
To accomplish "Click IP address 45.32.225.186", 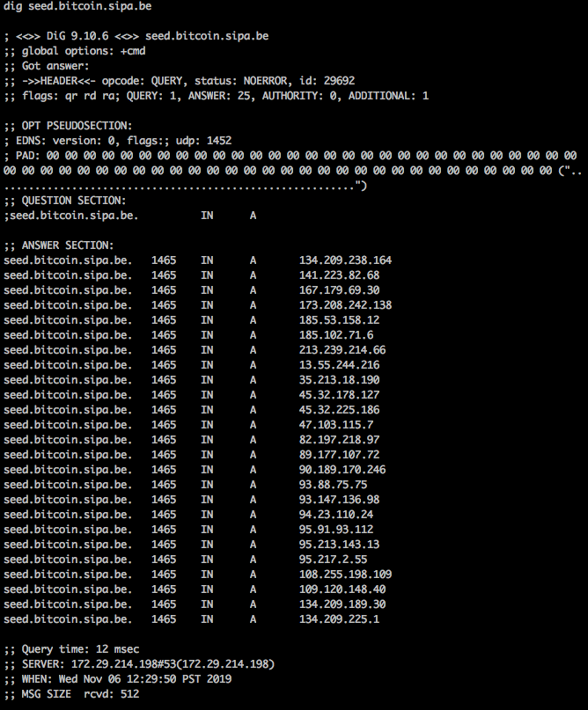I will click(x=339, y=410).
